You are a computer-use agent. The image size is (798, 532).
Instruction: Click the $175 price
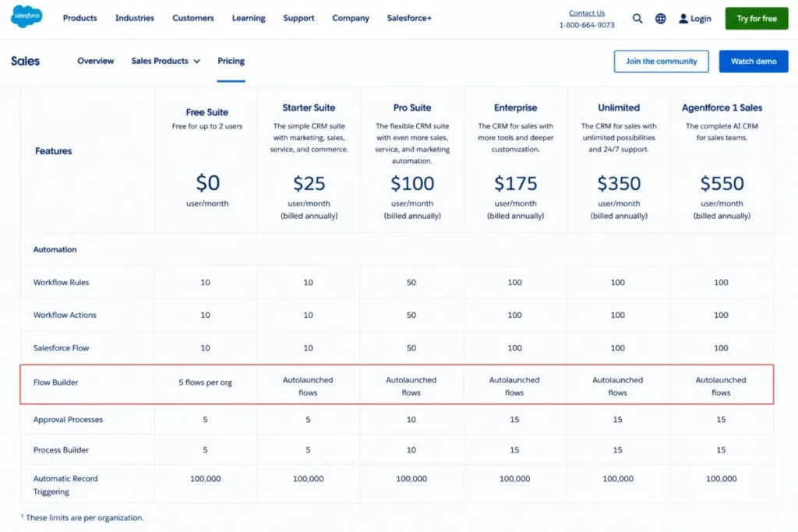click(x=515, y=183)
